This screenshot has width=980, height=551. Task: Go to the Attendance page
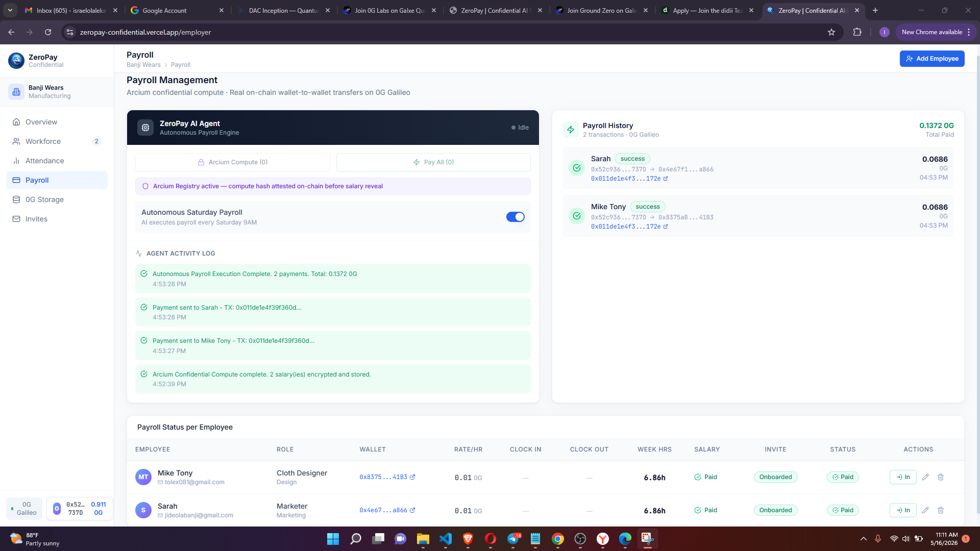pyautogui.click(x=57, y=161)
